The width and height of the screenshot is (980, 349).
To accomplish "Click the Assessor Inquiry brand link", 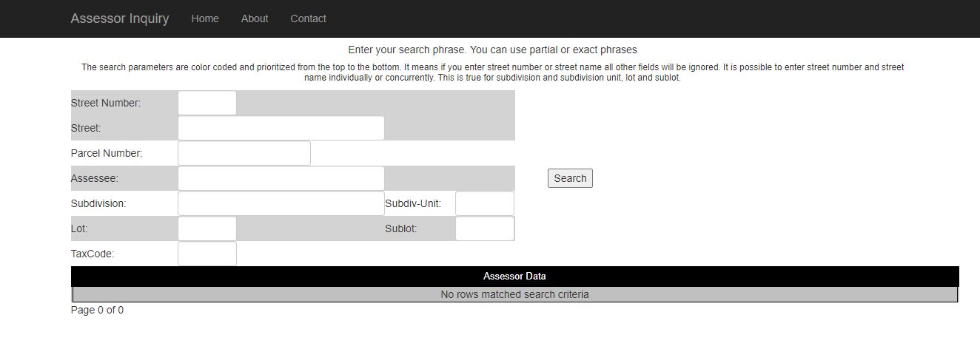I will click(x=119, y=18).
